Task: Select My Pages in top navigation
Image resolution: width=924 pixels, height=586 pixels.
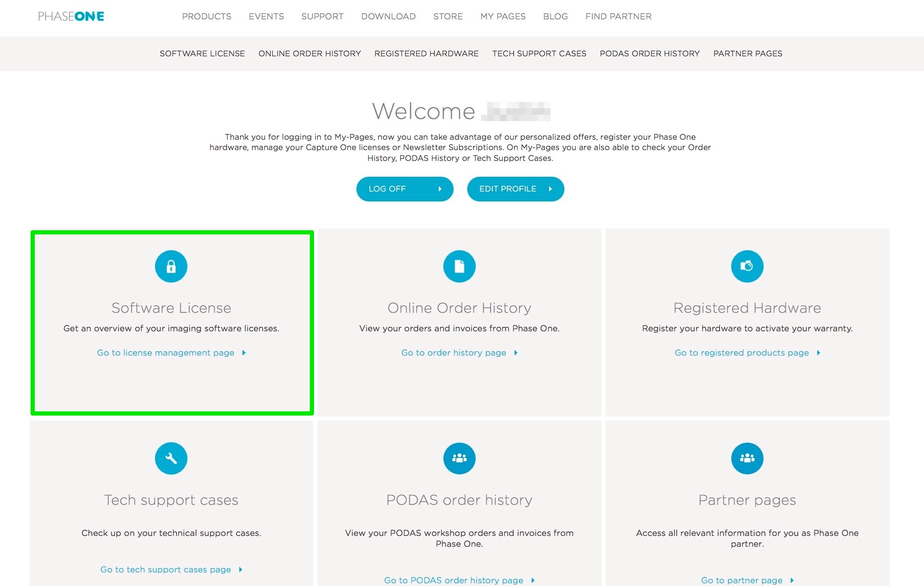Action: pos(503,17)
